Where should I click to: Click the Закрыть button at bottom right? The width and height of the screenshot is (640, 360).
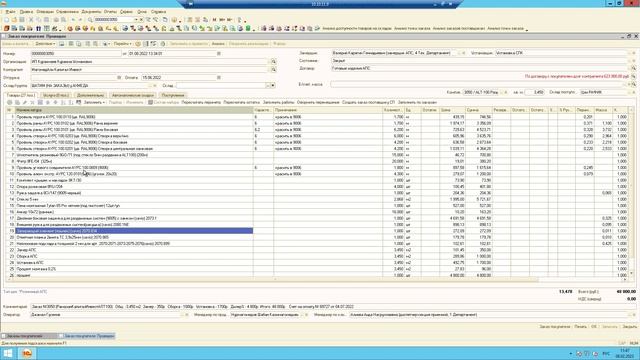pyautogui.click(x=629, y=327)
